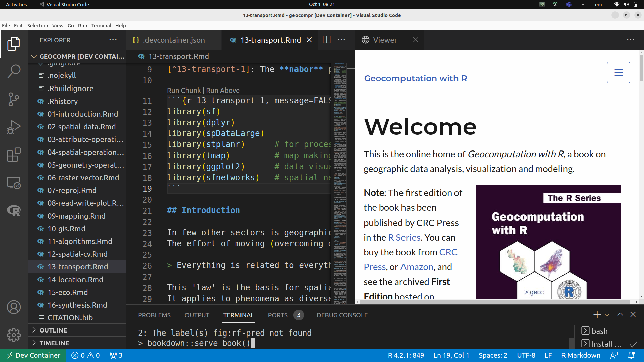The height and width of the screenshot is (362, 644).
Task: Follow the R Series link
Action: click(x=404, y=238)
